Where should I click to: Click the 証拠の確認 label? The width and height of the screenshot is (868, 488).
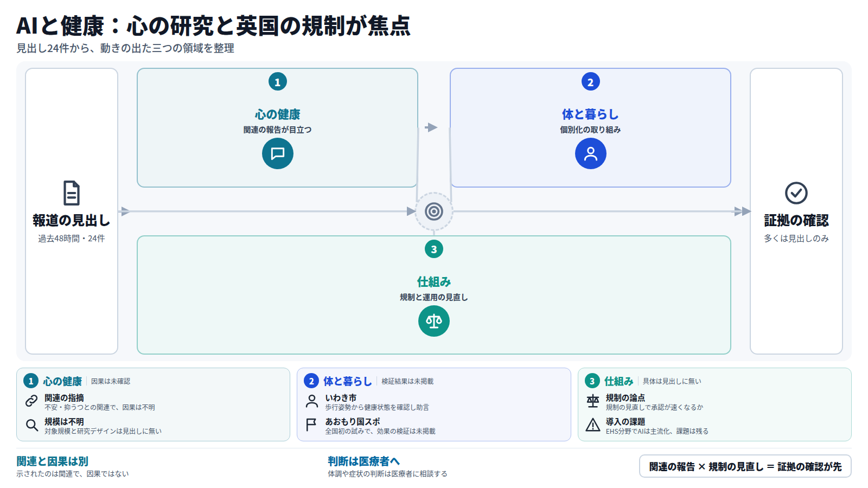(x=796, y=221)
